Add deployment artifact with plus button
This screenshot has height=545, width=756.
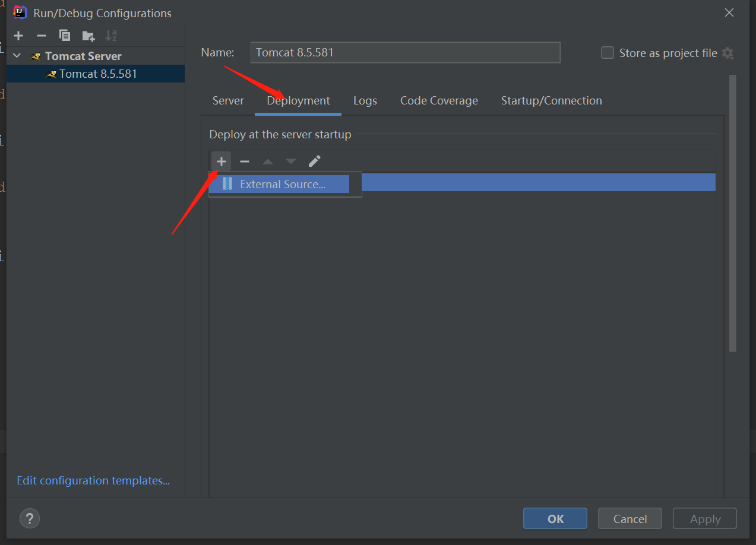click(x=221, y=161)
